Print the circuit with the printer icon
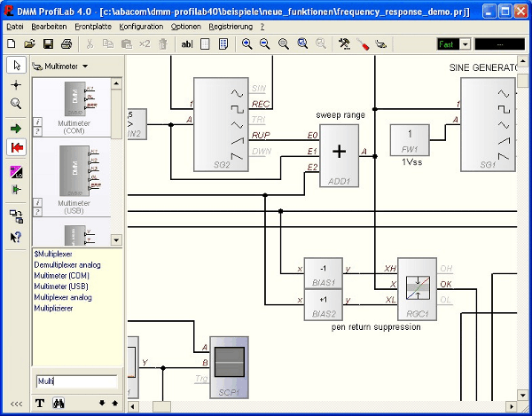The height and width of the screenshot is (416, 532). coord(66,43)
